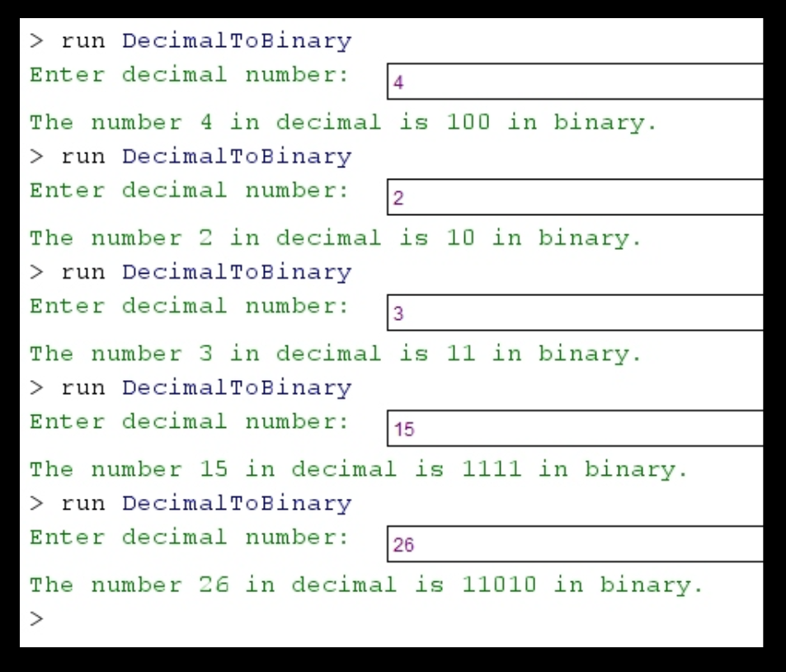Click the input field containing 4

coord(575,81)
